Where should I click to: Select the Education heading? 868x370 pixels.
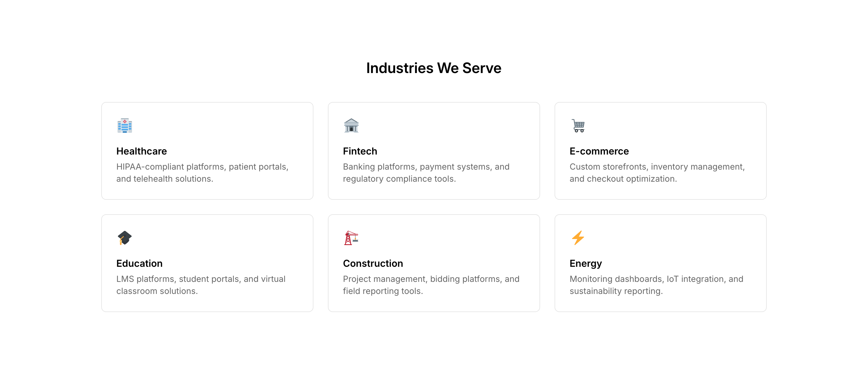pyautogui.click(x=140, y=263)
